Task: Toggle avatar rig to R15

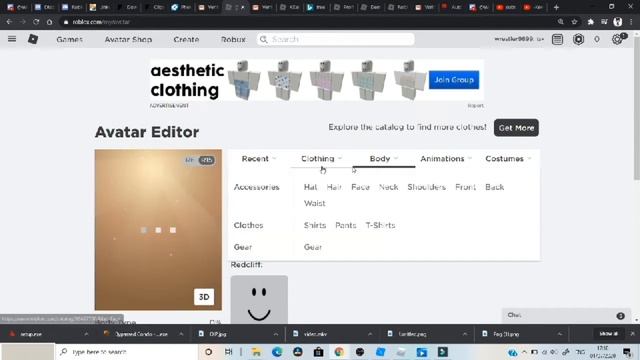Action: [207, 160]
